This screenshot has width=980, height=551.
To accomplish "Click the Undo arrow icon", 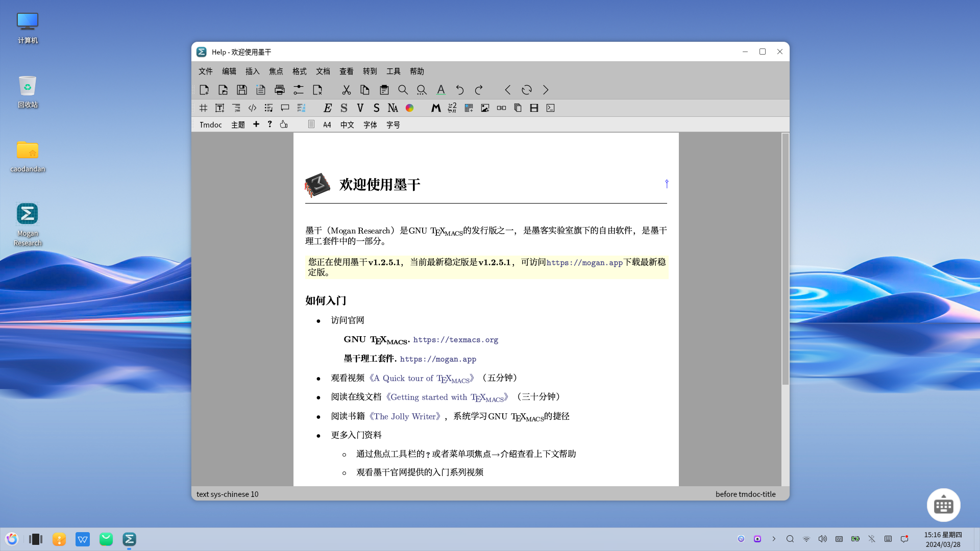I will pos(460,90).
